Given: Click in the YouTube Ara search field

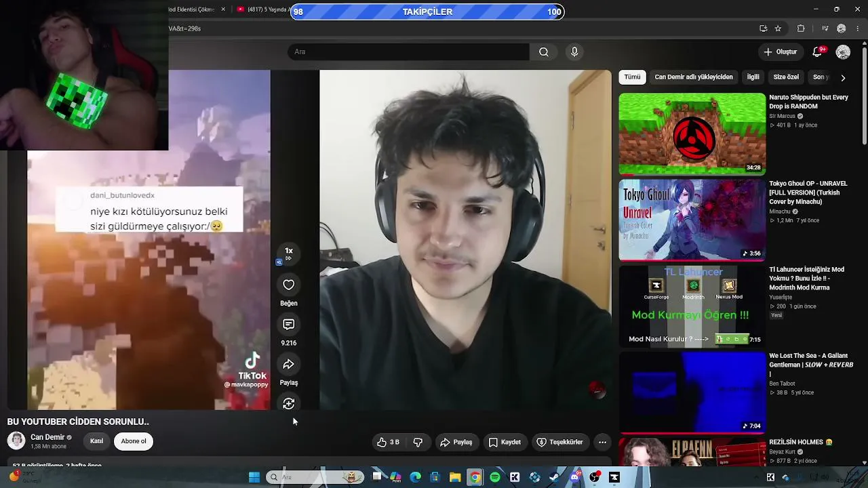Looking at the screenshot, I should click(409, 52).
